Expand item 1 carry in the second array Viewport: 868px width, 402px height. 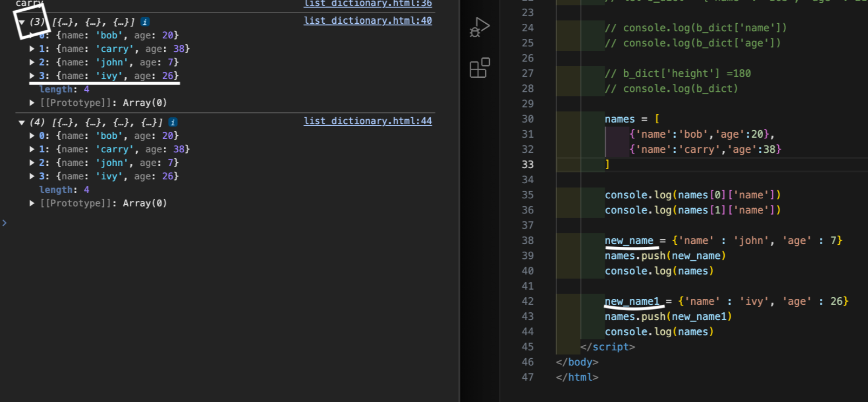pyautogui.click(x=32, y=149)
